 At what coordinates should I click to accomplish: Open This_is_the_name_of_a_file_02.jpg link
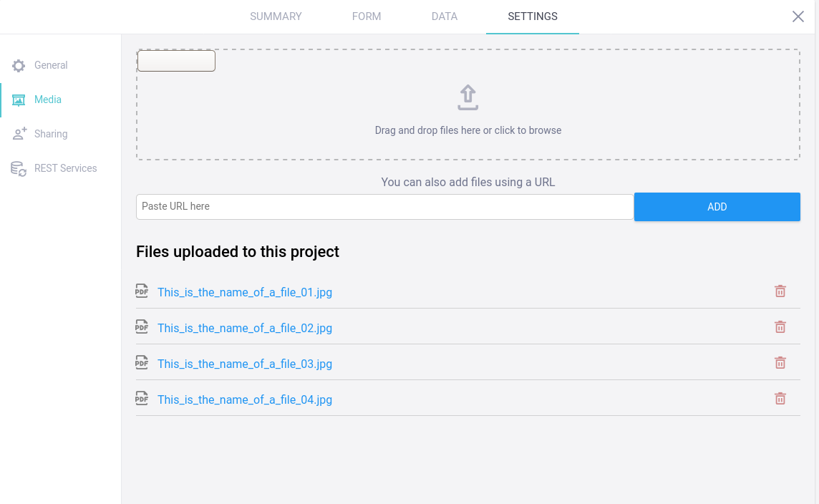pos(245,328)
